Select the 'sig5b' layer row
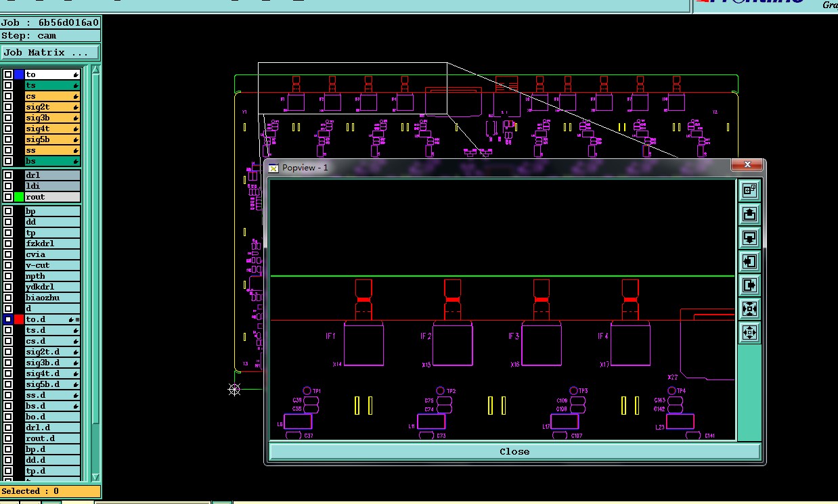 pyautogui.click(x=53, y=139)
